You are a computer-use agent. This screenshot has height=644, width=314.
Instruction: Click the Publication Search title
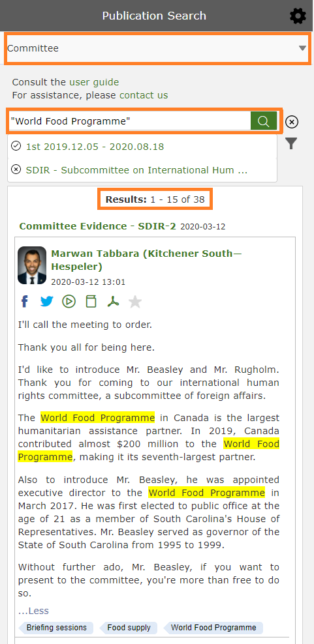pyautogui.click(x=154, y=16)
